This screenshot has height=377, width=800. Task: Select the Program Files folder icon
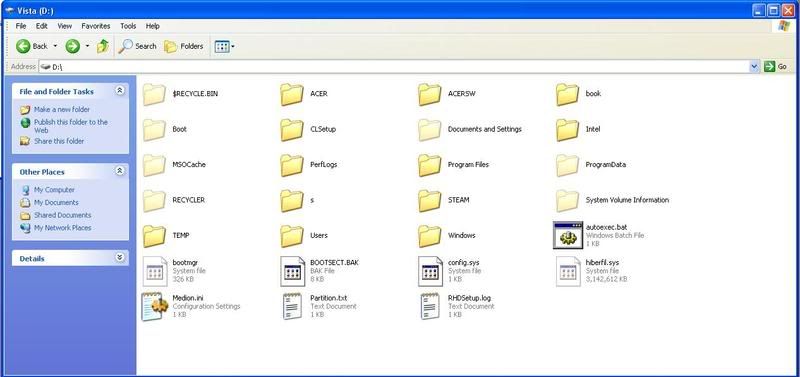tap(430, 165)
